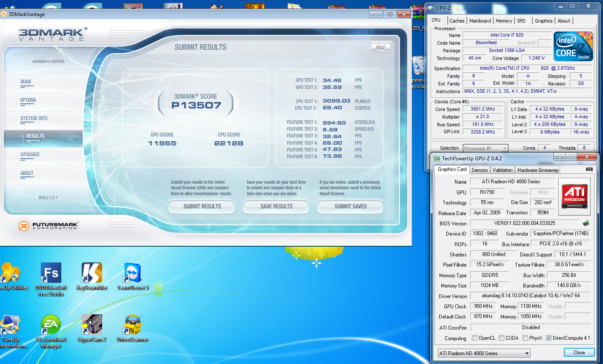
Task: Open HELP in 3DMark Vantage
Action: point(381,47)
